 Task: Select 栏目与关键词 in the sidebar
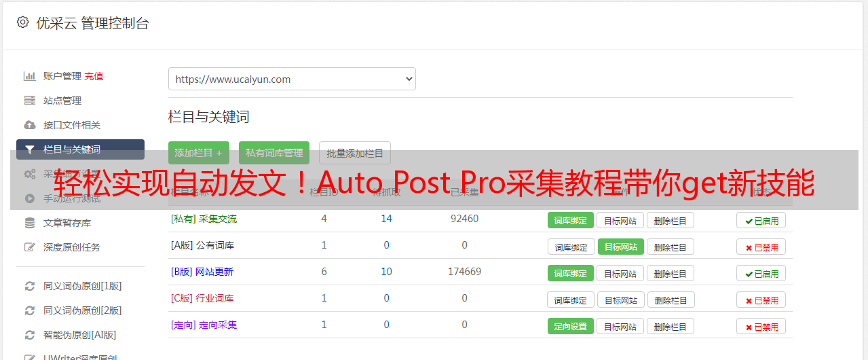(80, 149)
